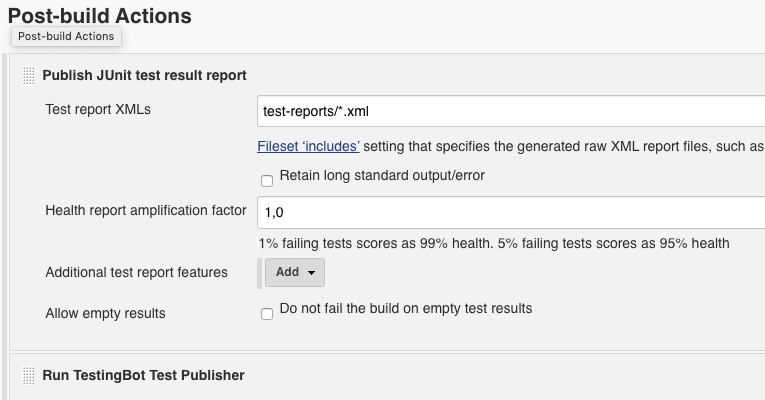Enable Retain long standard output/error checkbox
The height and width of the screenshot is (400, 765).
tap(267, 181)
